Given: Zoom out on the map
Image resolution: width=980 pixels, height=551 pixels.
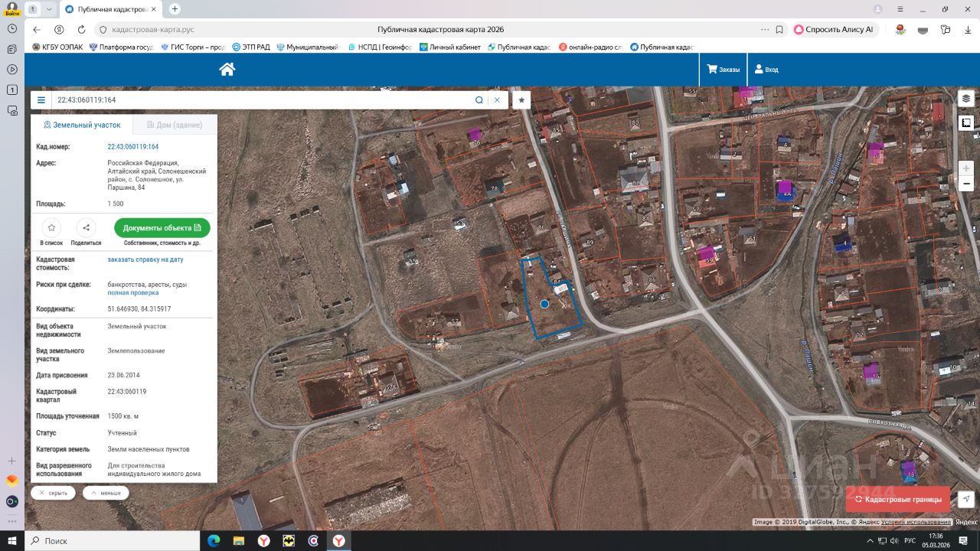Looking at the screenshot, I should pos(966,184).
